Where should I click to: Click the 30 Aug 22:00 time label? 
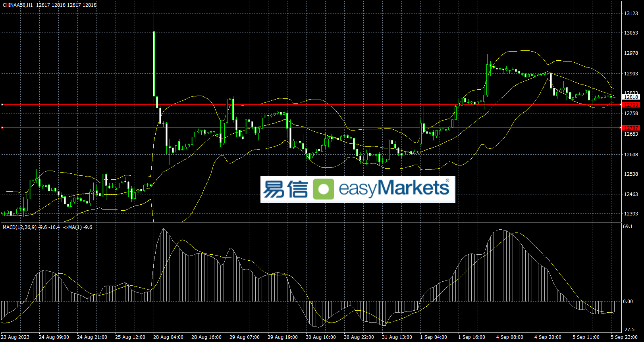[x=359, y=337]
